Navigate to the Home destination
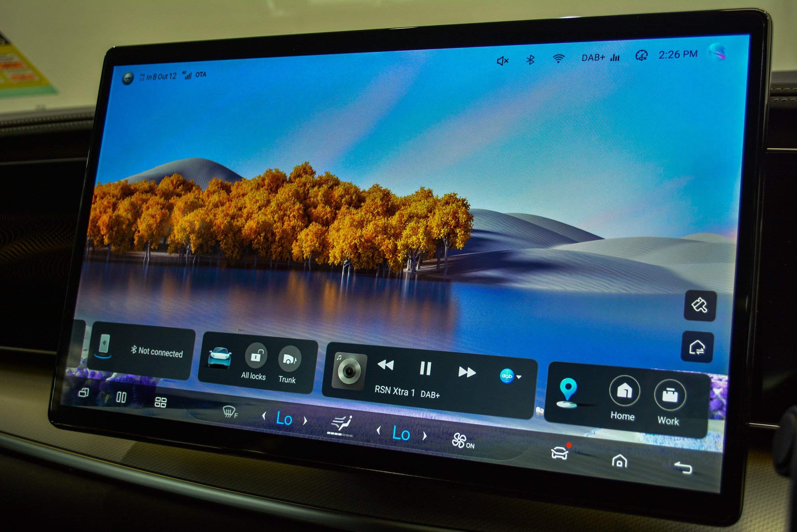This screenshot has height=532, width=797. (624, 391)
